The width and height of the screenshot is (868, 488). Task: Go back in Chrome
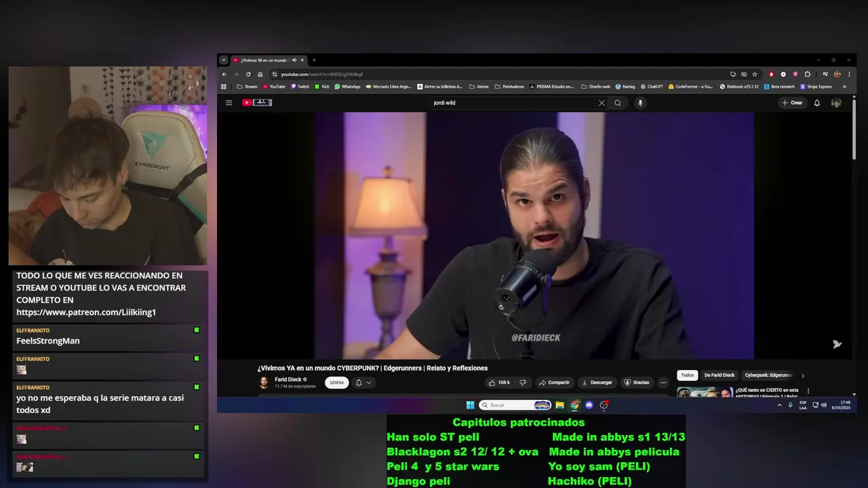point(224,75)
